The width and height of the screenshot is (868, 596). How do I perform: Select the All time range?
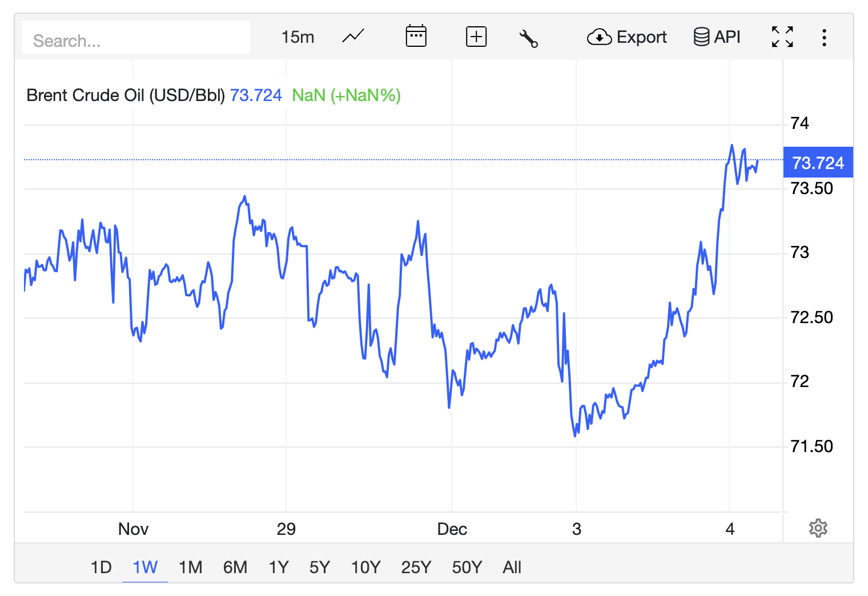point(512,567)
